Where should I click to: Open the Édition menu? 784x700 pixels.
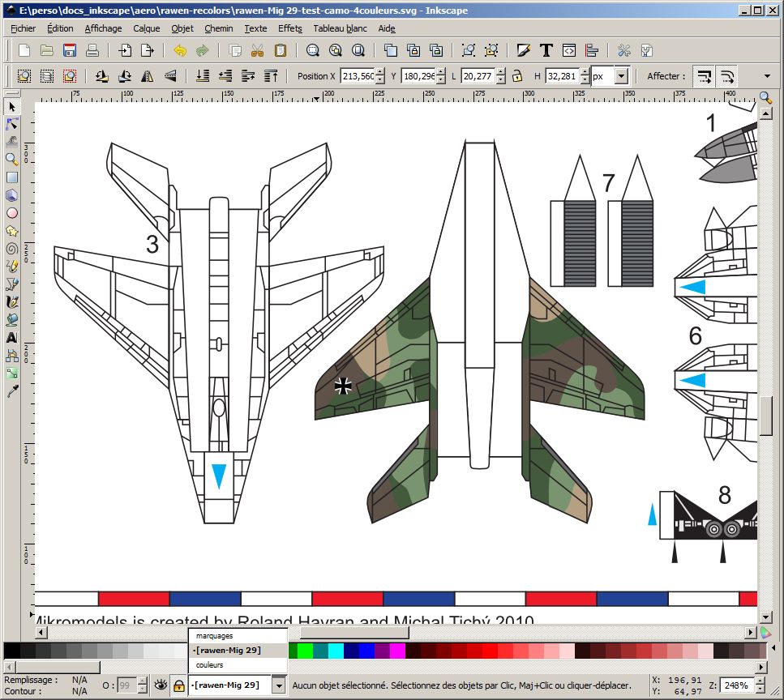[x=60, y=28]
